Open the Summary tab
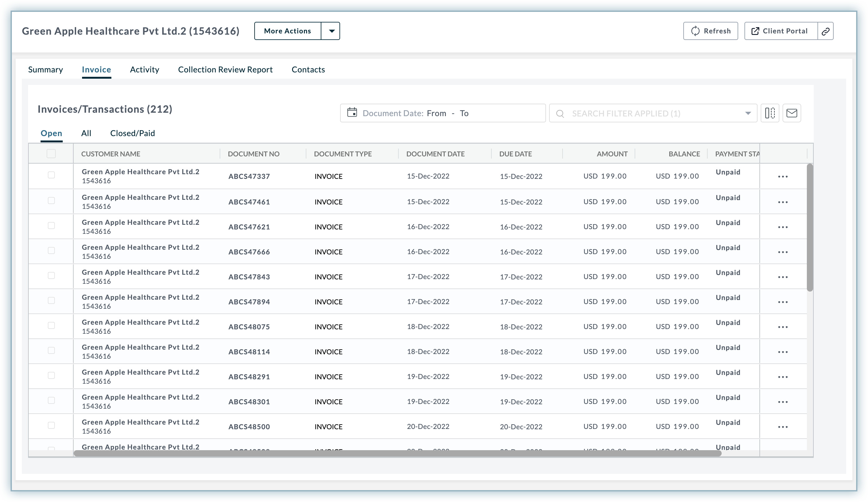The width and height of the screenshot is (868, 502). pyautogui.click(x=46, y=70)
